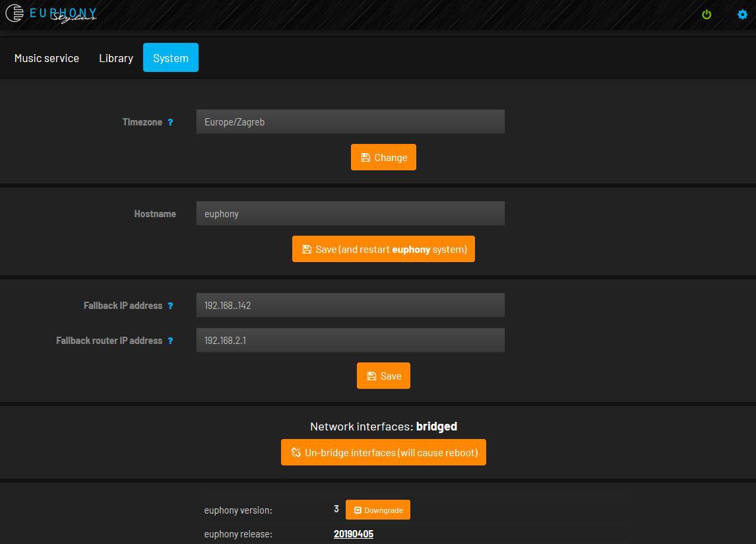The height and width of the screenshot is (544, 756).
Task: Click Save and restart euphony system
Action: [x=383, y=249]
